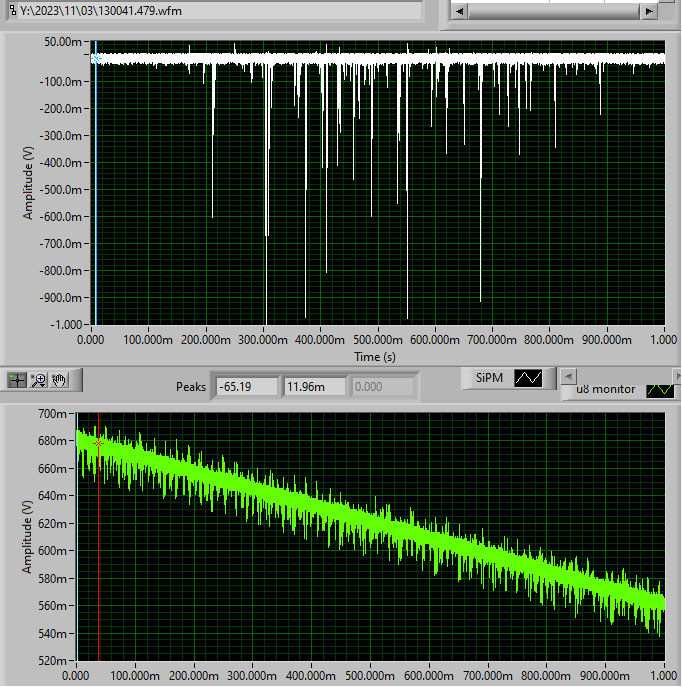Click the Amplitude (V) title of the SiPM graph
682x687 pixels.
pos(28,183)
